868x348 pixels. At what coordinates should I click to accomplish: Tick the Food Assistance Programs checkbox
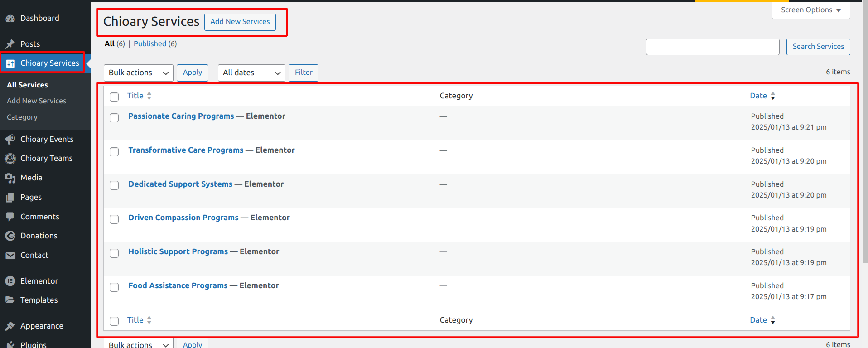[x=114, y=287]
